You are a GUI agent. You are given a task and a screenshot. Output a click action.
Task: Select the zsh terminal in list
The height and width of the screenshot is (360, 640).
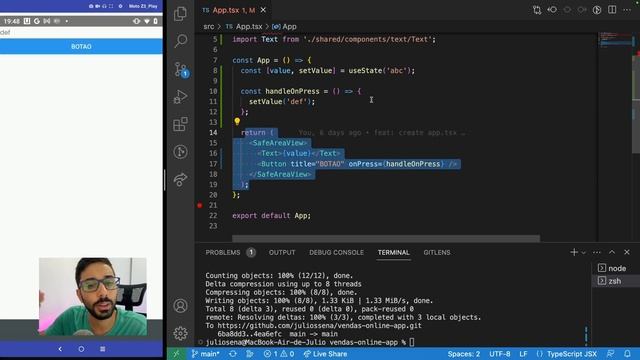[x=616, y=281]
